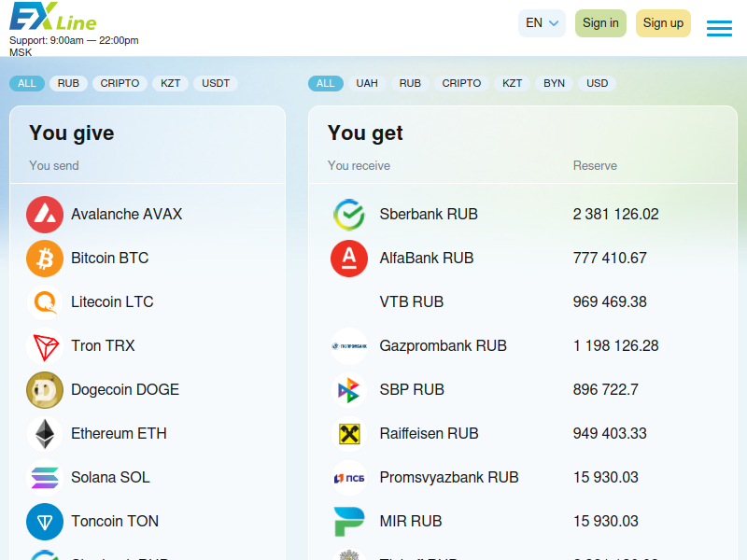Click the Sign in button
Image resolution: width=747 pixels, height=560 pixels.
click(600, 22)
